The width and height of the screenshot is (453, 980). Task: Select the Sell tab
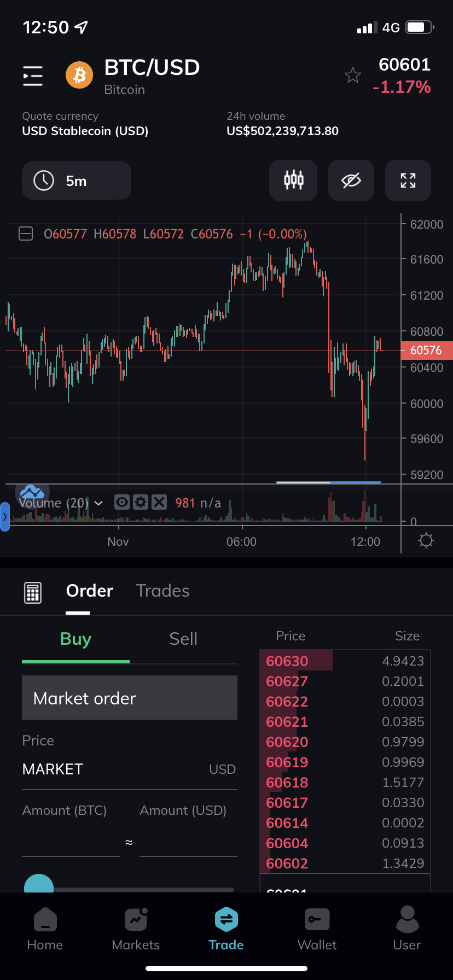(x=183, y=639)
